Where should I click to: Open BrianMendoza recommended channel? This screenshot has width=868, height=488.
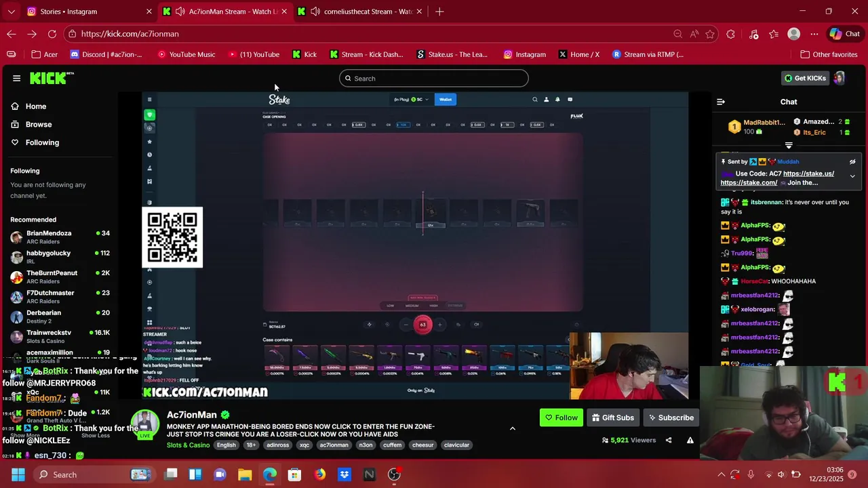(x=60, y=237)
